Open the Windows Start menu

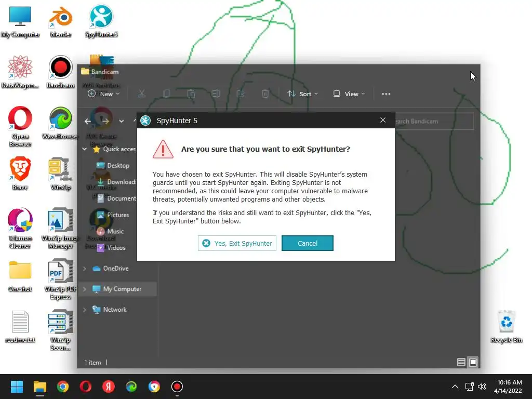(17, 387)
